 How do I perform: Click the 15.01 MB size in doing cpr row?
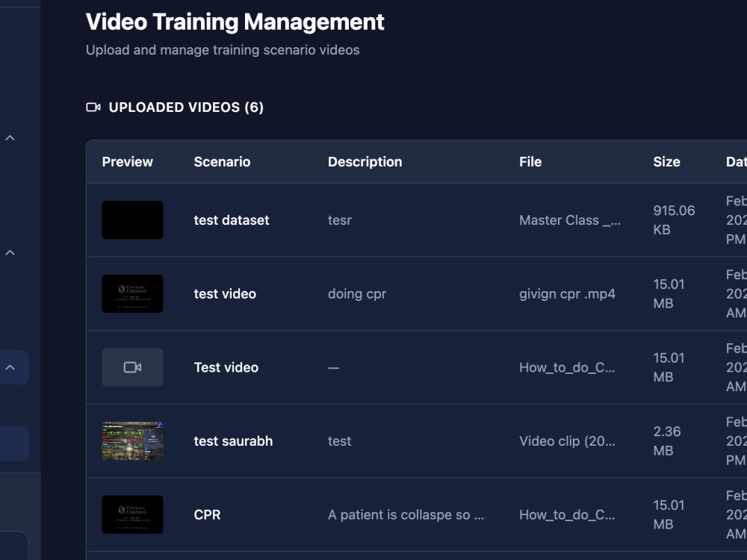669,293
